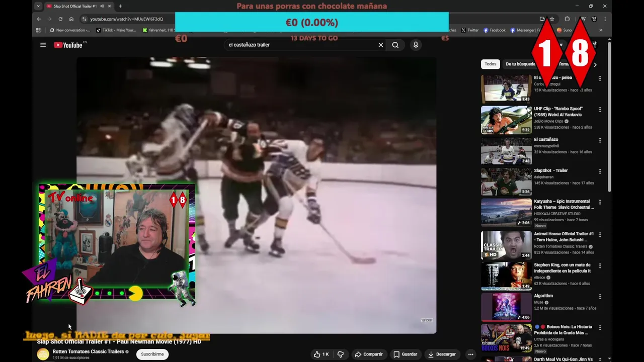Like the video with thumbs up
The image size is (644, 362).
click(x=321, y=354)
